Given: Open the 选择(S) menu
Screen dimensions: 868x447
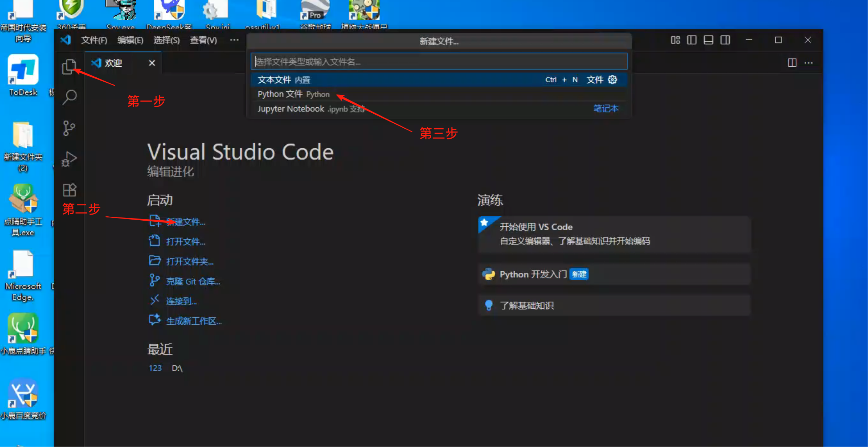Looking at the screenshot, I should [167, 40].
